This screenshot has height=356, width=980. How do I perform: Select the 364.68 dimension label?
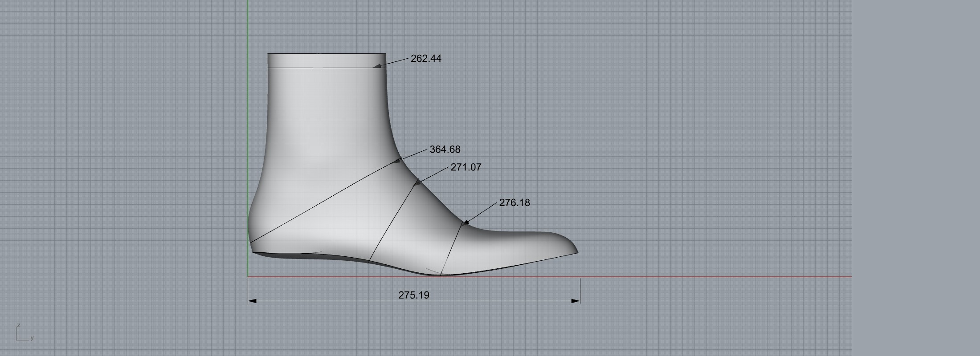[445, 150]
